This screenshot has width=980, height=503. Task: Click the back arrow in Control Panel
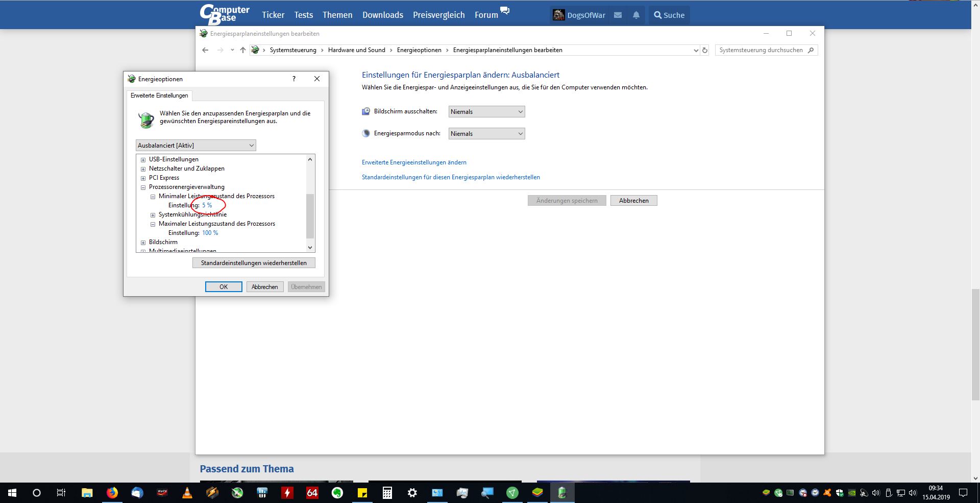pos(205,50)
